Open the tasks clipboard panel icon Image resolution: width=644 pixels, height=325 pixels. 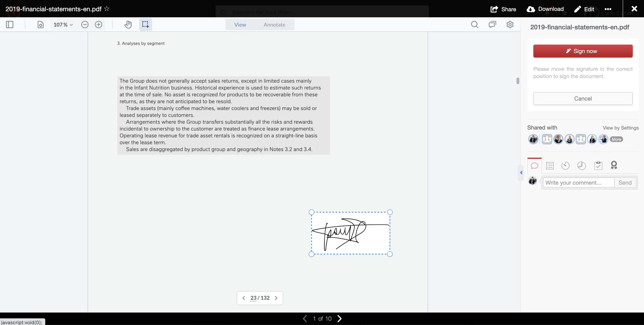click(598, 166)
